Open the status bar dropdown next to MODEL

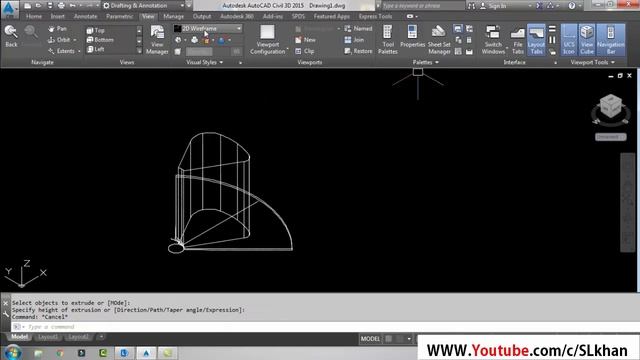click(x=409, y=339)
